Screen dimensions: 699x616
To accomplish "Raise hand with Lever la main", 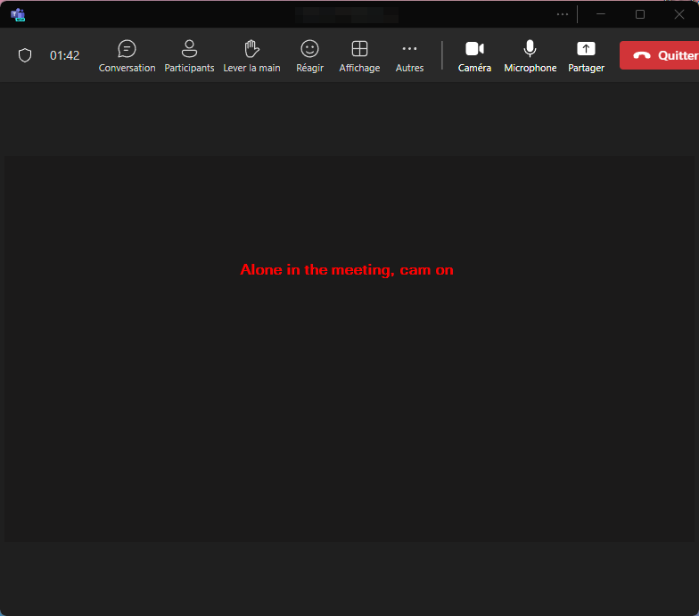I will [251, 55].
